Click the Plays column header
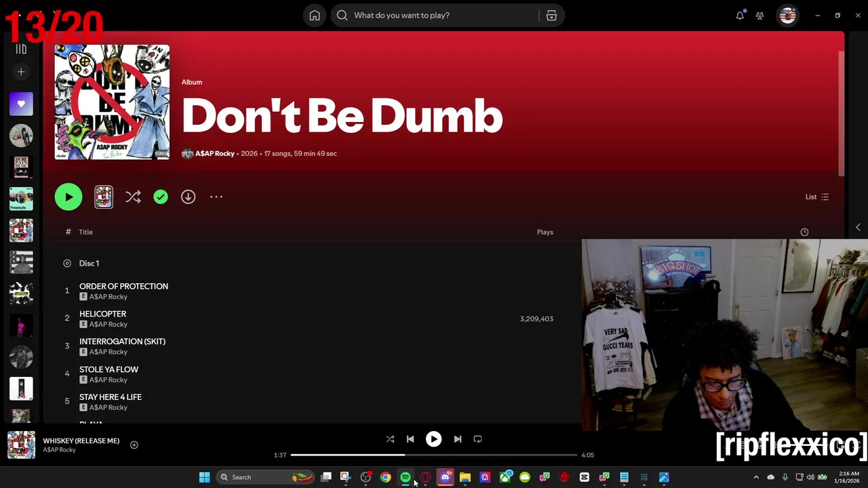This screenshot has width=868, height=488. point(545,232)
